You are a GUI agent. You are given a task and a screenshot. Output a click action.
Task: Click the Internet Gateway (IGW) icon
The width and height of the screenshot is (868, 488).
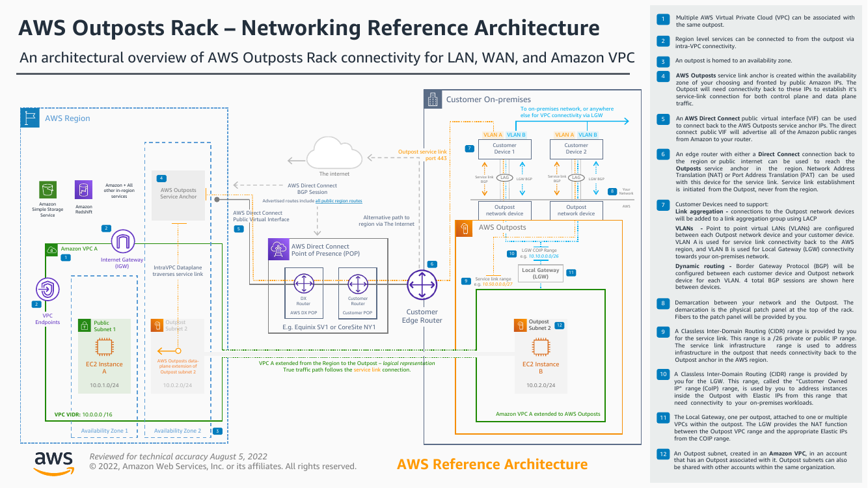pos(122,241)
